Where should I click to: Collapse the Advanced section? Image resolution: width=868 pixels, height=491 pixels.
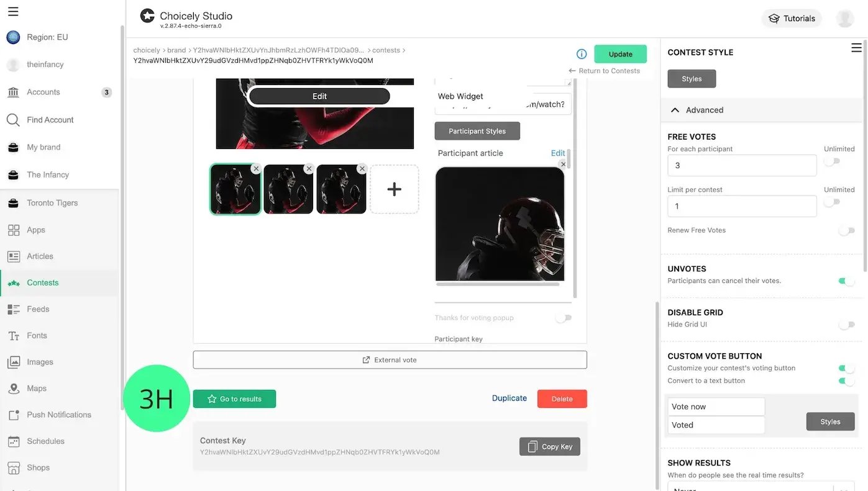point(762,110)
